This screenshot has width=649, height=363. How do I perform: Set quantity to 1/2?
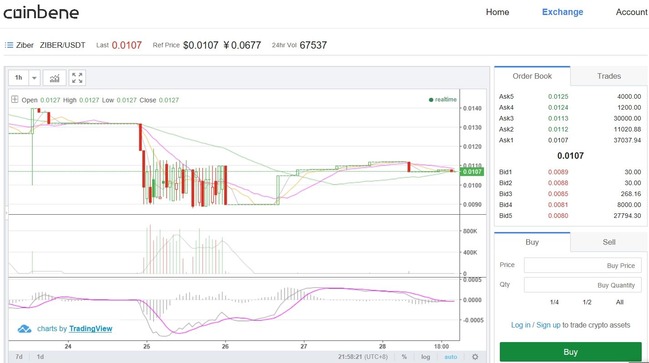pos(587,302)
